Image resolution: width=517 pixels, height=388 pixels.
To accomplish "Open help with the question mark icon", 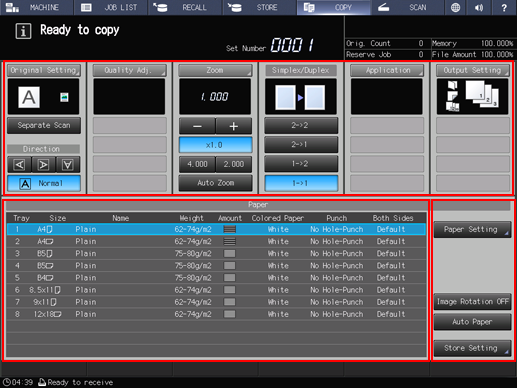I will pos(504,7).
